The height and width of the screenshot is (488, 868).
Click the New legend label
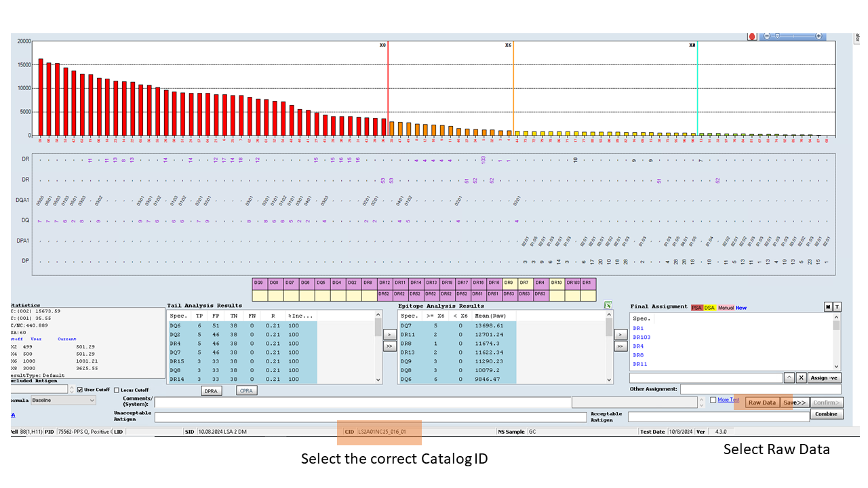tap(741, 308)
